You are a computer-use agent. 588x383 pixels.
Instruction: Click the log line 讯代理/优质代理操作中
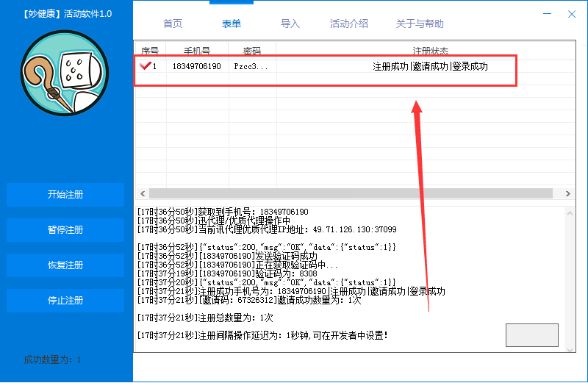tap(214, 221)
